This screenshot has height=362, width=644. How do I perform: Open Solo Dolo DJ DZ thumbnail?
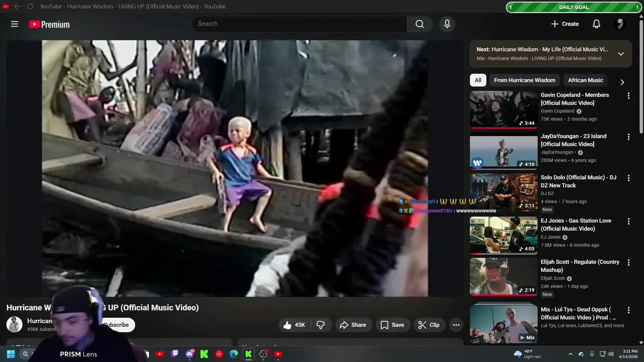[504, 192]
